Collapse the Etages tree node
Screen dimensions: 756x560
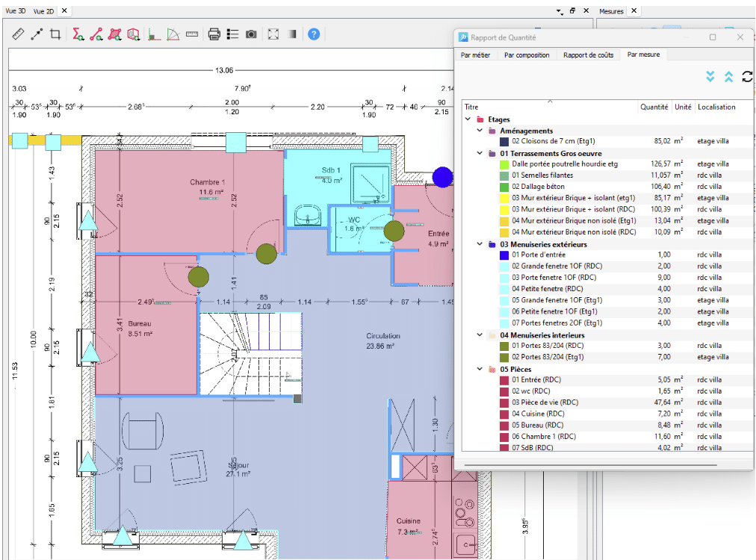[468, 119]
